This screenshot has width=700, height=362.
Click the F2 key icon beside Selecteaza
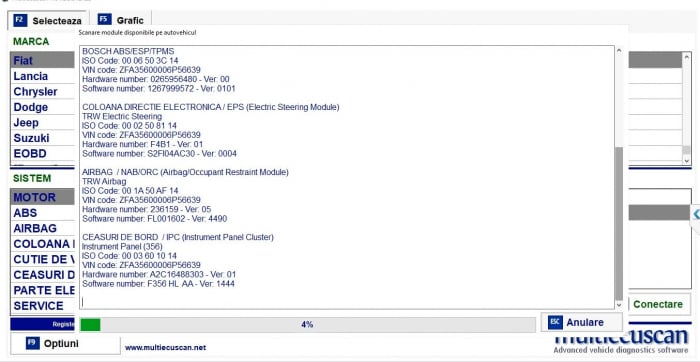click(x=20, y=20)
